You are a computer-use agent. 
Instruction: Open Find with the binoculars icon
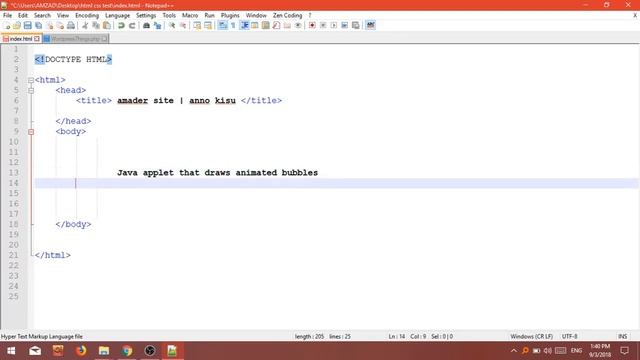pos(146,25)
